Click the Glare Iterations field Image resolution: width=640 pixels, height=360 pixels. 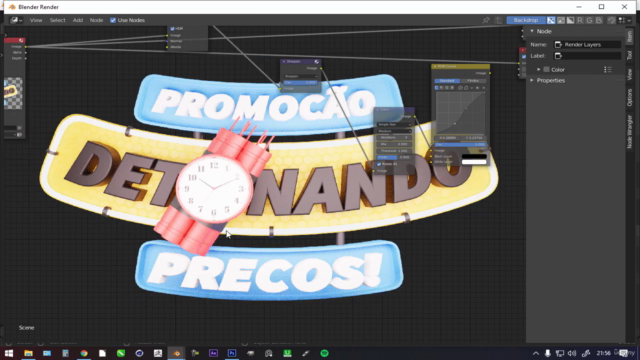(x=394, y=138)
